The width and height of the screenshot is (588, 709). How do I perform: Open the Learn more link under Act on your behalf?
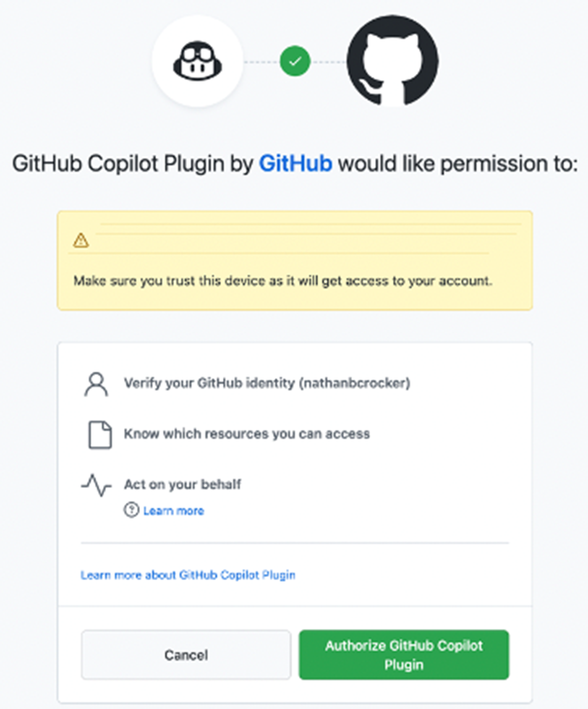(173, 511)
